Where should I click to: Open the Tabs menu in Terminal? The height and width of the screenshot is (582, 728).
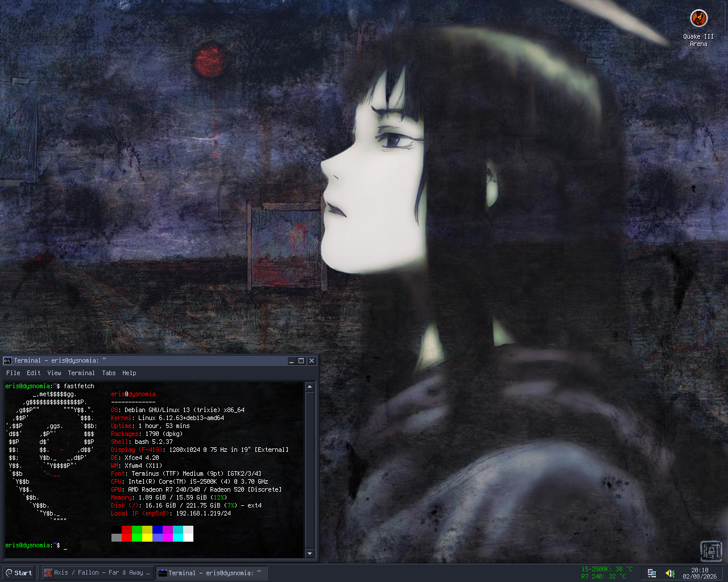click(x=109, y=373)
